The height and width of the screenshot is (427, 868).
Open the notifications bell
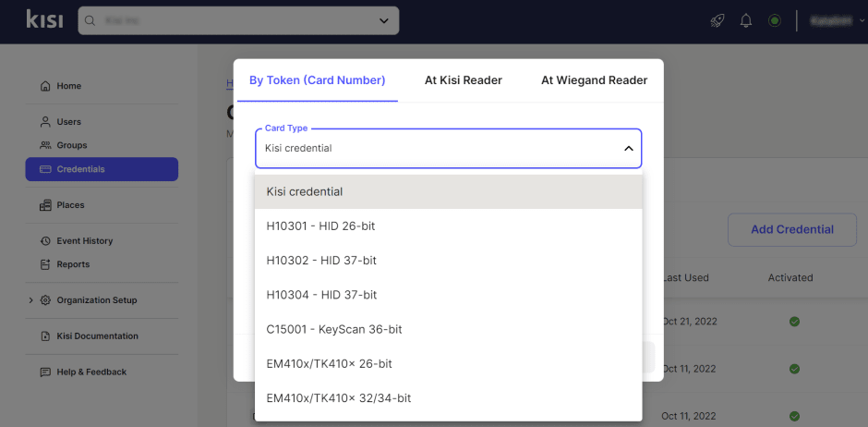coord(746,21)
